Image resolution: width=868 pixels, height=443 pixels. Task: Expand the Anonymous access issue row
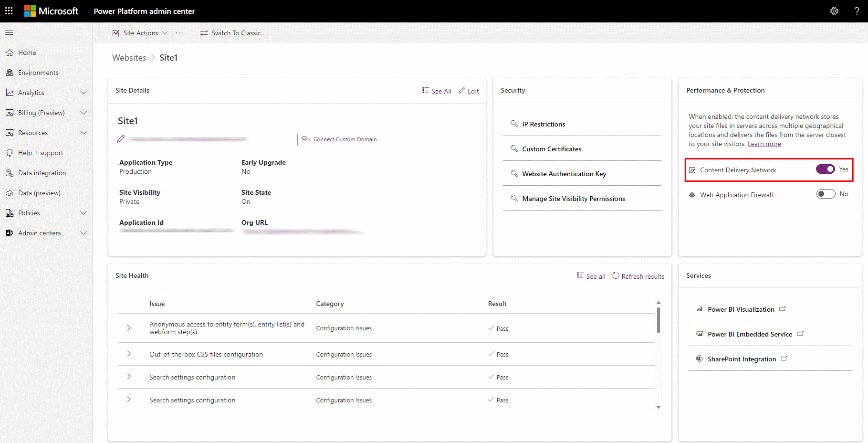[x=129, y=328]
